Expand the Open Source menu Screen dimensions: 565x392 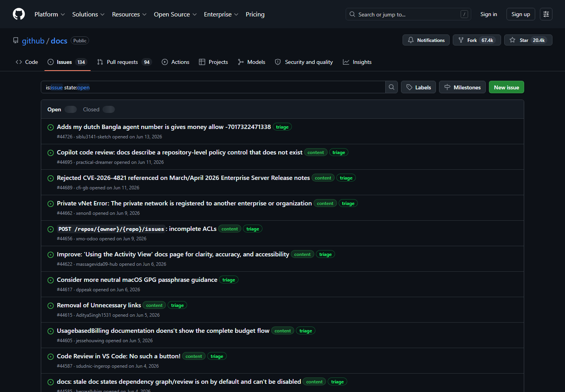(x=175, y=14)
